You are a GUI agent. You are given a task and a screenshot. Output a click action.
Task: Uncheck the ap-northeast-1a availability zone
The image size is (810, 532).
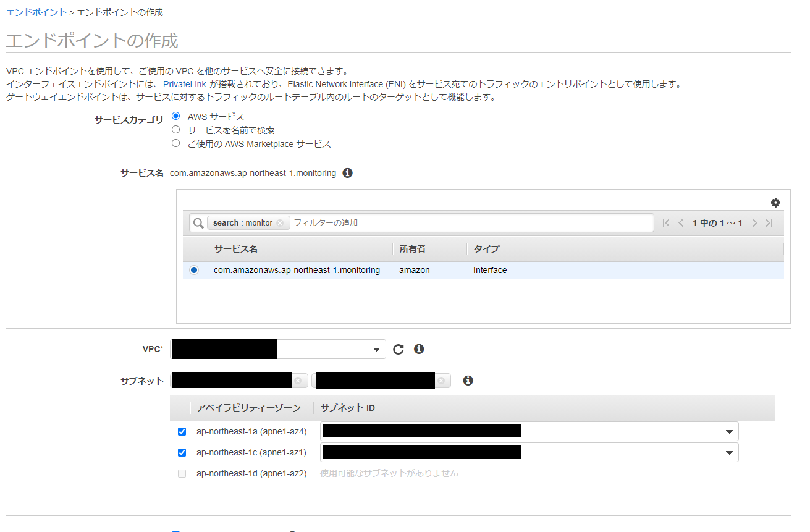(x=182, y=431)
